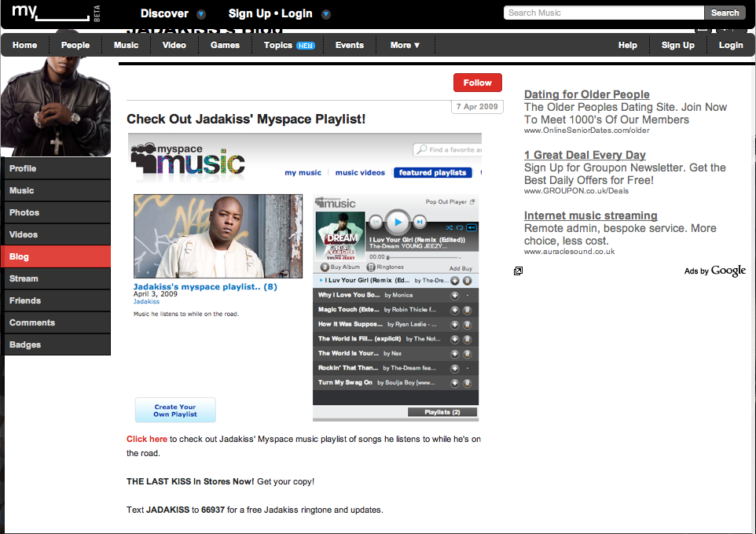Open the More dropdown in nav bar
The image size is (756, 534).
tap(405, 46)
